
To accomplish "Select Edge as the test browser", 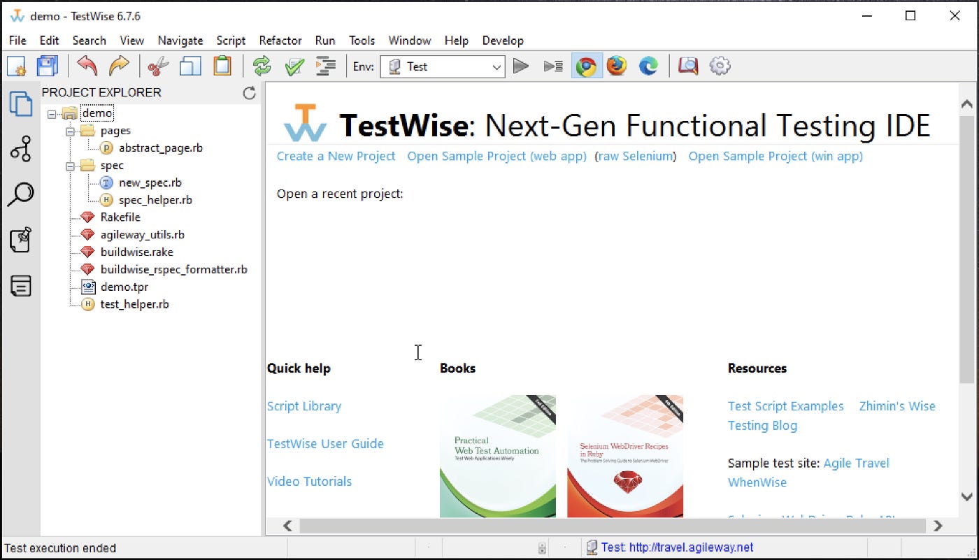I will [x=649, y=66].
